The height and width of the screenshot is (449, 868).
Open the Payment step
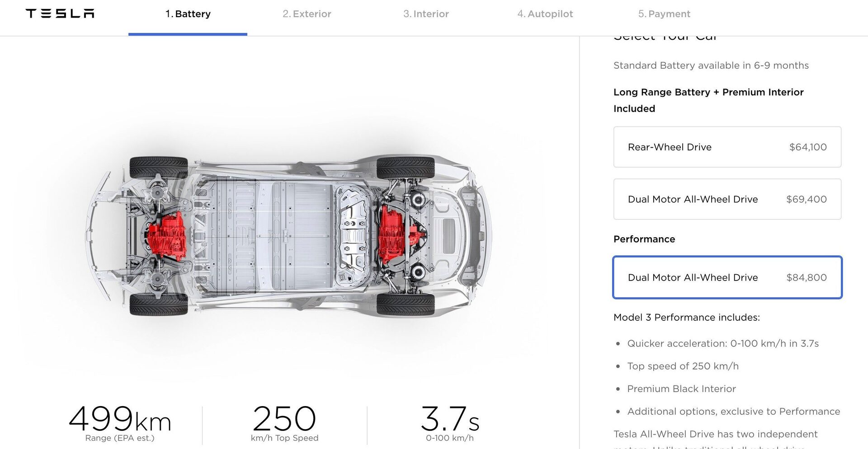coord(664,14)
